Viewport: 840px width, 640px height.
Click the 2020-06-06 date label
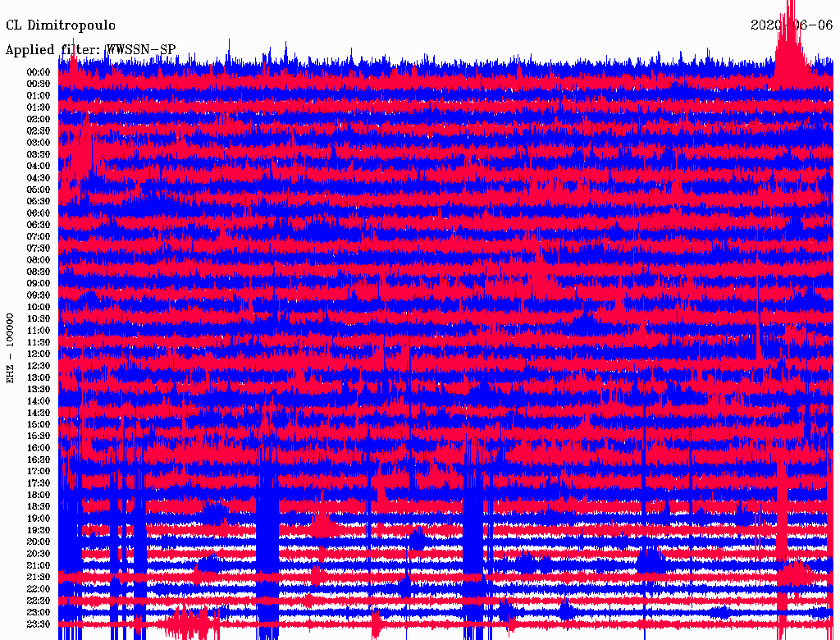791,25
